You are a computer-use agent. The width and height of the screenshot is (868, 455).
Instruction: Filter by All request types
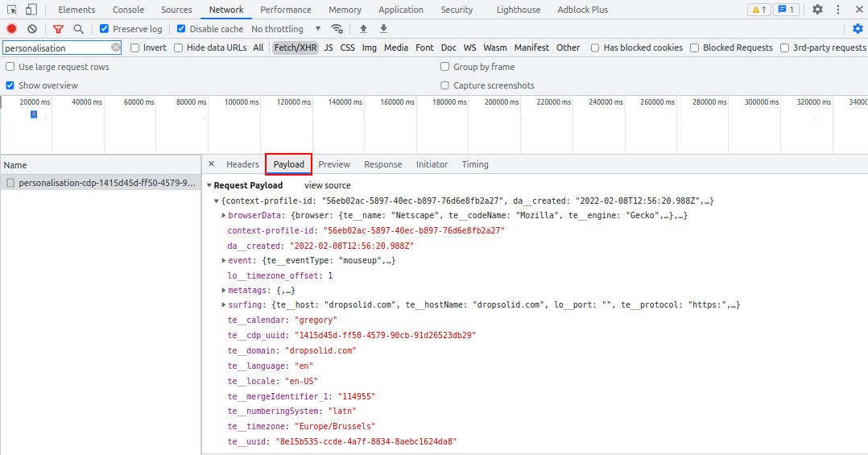258,48
